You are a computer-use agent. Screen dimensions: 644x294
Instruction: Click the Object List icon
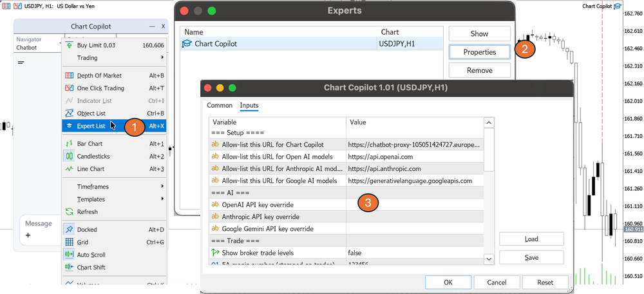[x=70, y=113]
